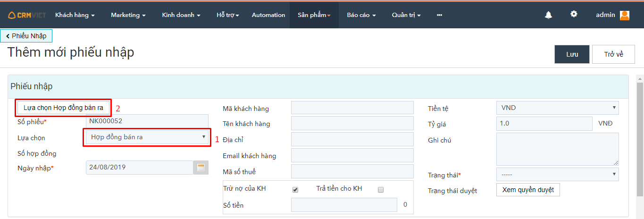
Task: Toggle the Trừ nợ của KH checkbox
Action: [x=295, y=190]
